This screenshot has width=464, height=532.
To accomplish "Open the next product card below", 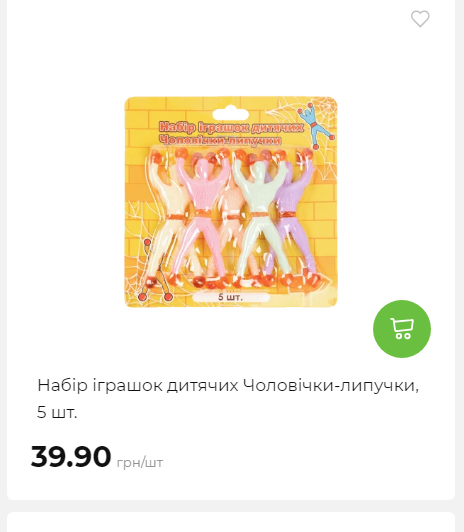I will tap(231, 522).
